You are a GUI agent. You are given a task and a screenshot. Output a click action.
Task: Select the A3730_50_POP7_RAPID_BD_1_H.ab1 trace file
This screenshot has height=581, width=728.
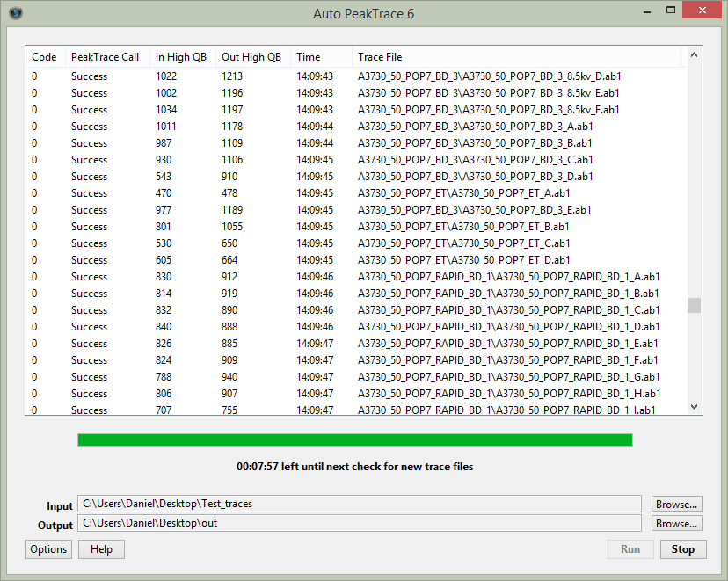point(509,394)
